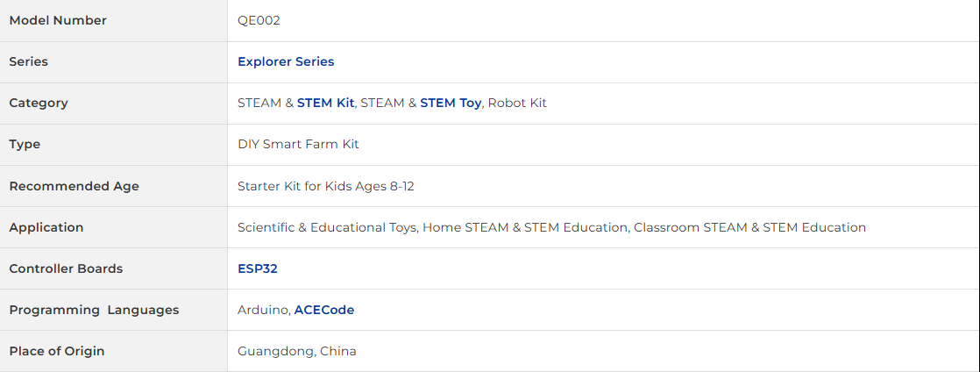Screen dimensions: 980x372
Task: Click the Model Number row label
Action: click(58, 21)
